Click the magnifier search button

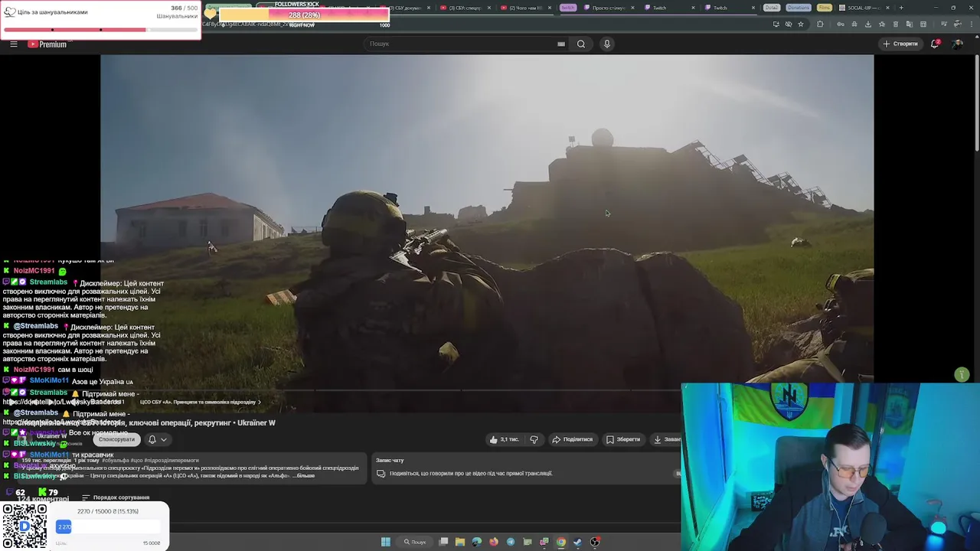(581, 44)
